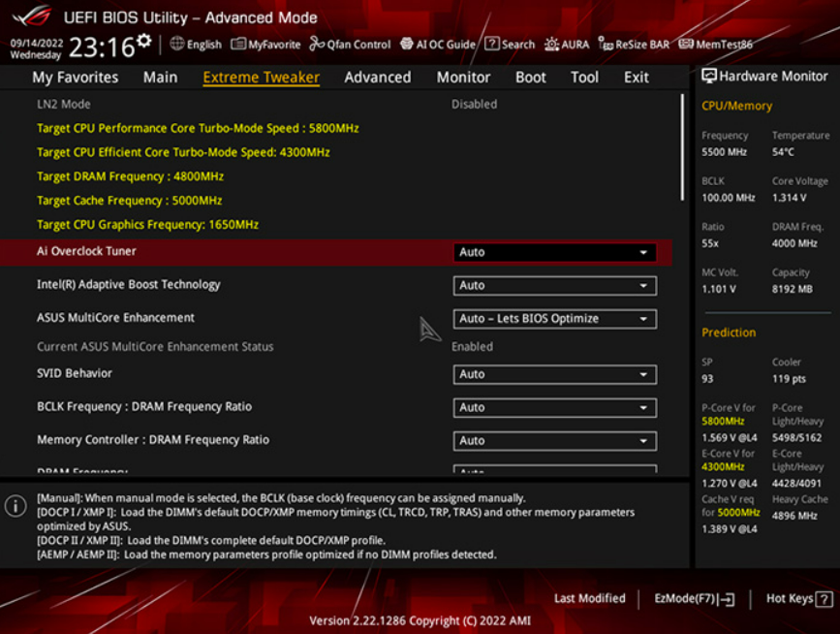Viewport: 840px width, 634px height.
Task: Click the 5500 MHz frequency value
Action: point(725,152)
